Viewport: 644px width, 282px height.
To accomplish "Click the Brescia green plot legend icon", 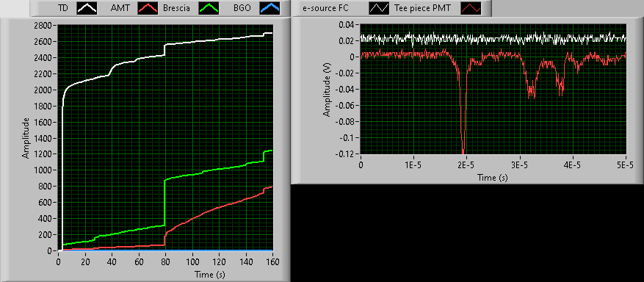I will (209, 8).
